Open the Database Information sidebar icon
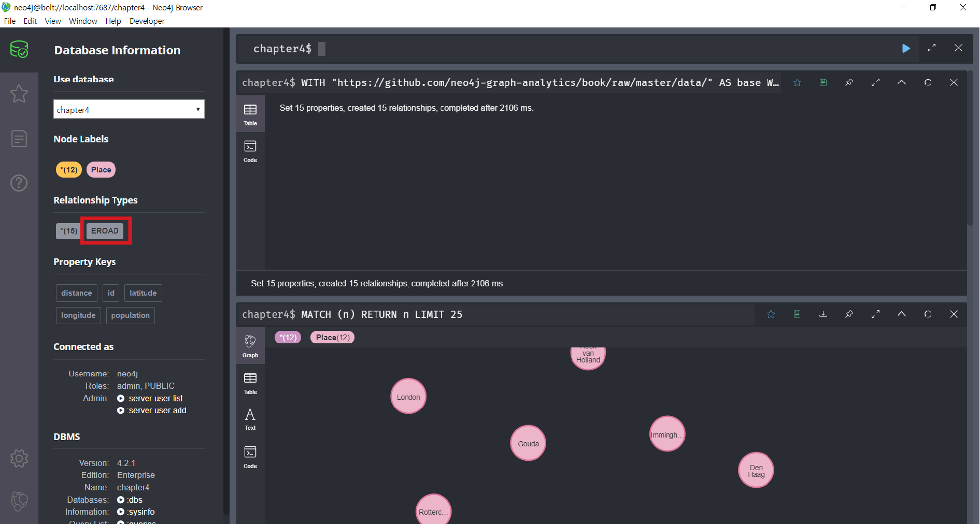 (x=19, y=50)
